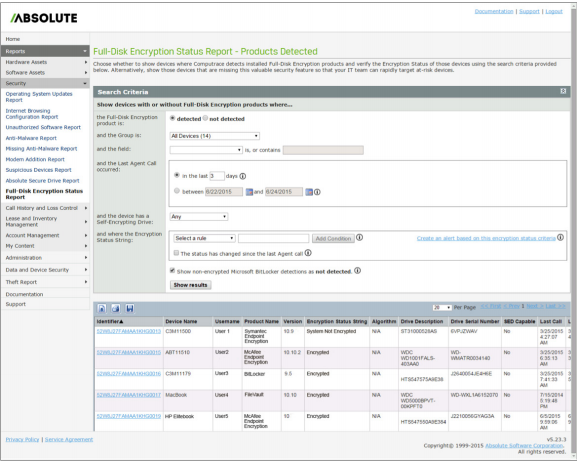Click Privacy Policy footer link
This screenshot has width=577, height=462.
(x=22, y=439)
